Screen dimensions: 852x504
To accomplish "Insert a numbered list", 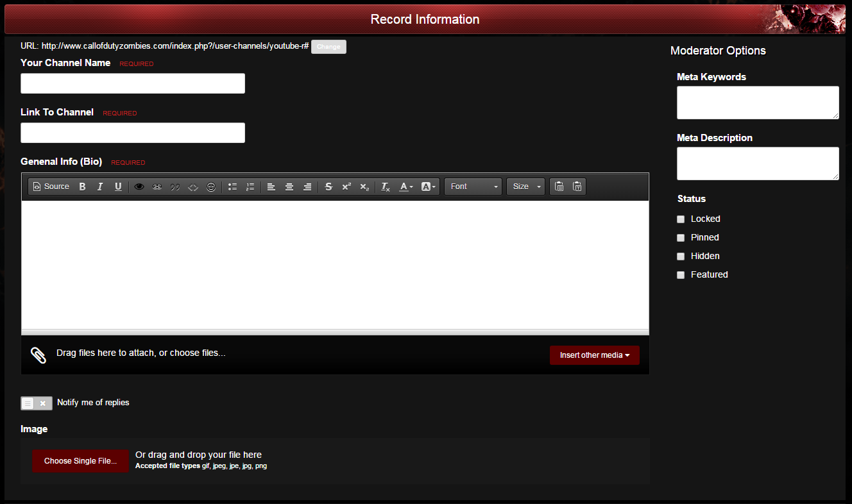I will point(250,187).
